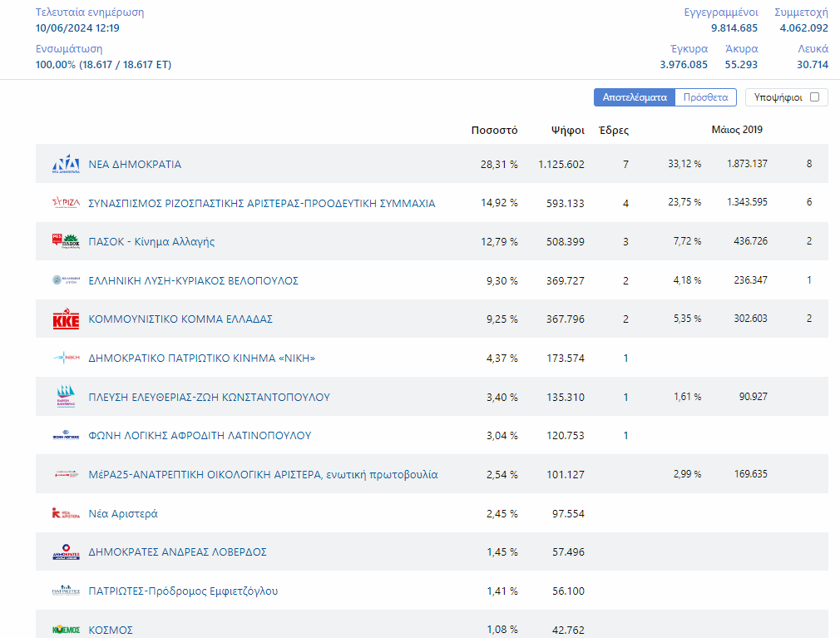Image resolution: width=840 pixels, height=638 pixels.
Task: Click the Ενσωμάτωση value 100,00% (18.617 / 18.617 ET)
Action: tap(103, 64)
